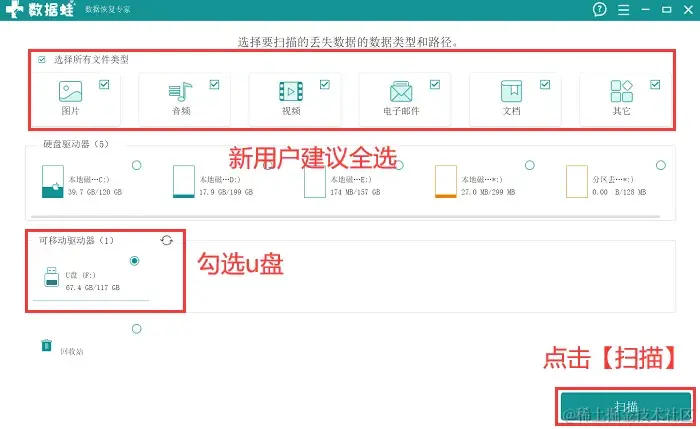This screenshot has height=429, width=700.
Task: Click the local disk C: drive icon
Action: tap(53, 181)
